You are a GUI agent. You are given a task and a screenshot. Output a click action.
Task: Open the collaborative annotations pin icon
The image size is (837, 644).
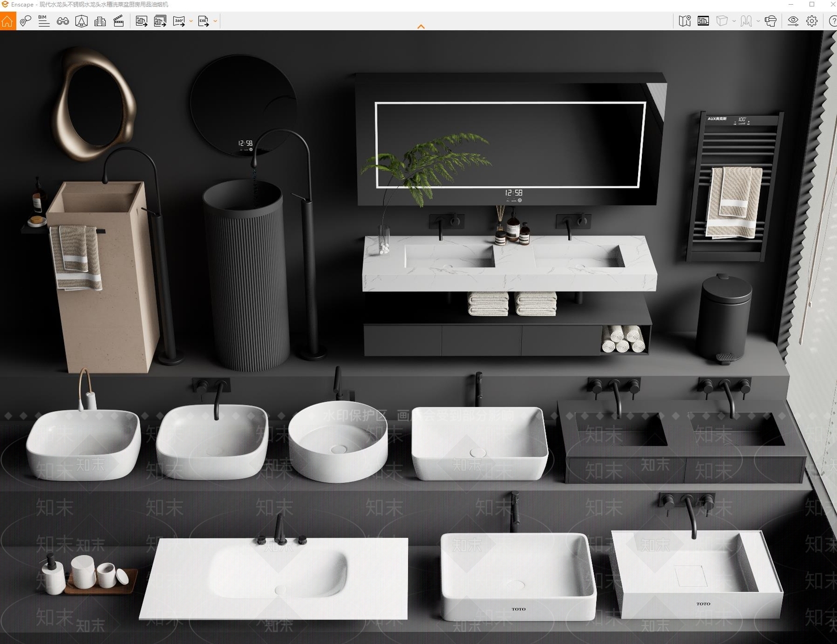tap(25, 21)
